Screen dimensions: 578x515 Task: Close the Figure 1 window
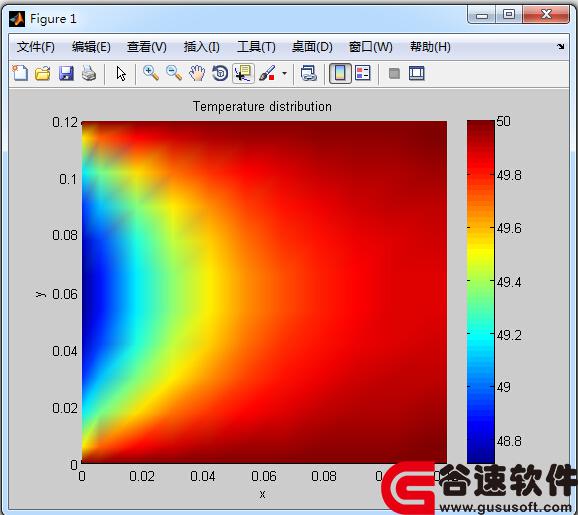(546, 15)
